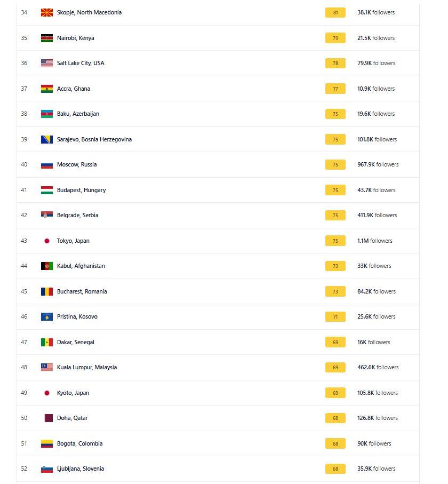Click the score badge for Bogota
The height and width of the screenshot is (484, 448).
(x=335, y=443)
